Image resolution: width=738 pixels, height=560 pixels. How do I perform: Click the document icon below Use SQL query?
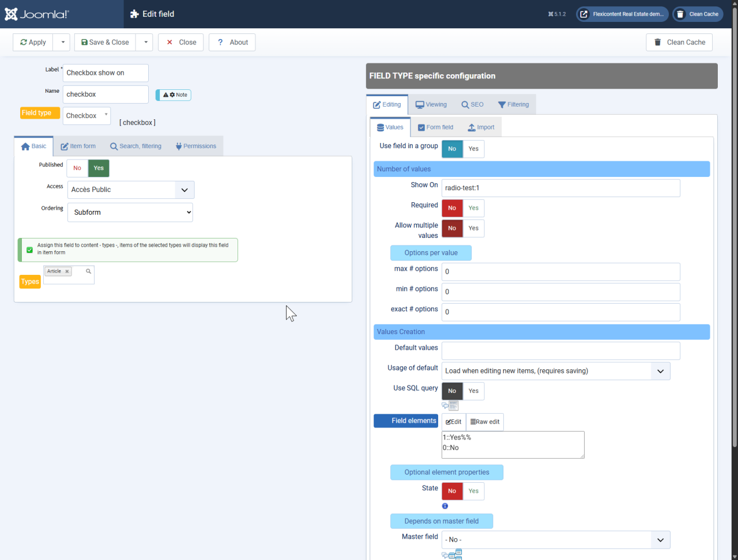pyautogui.click(x=454, y=406)
